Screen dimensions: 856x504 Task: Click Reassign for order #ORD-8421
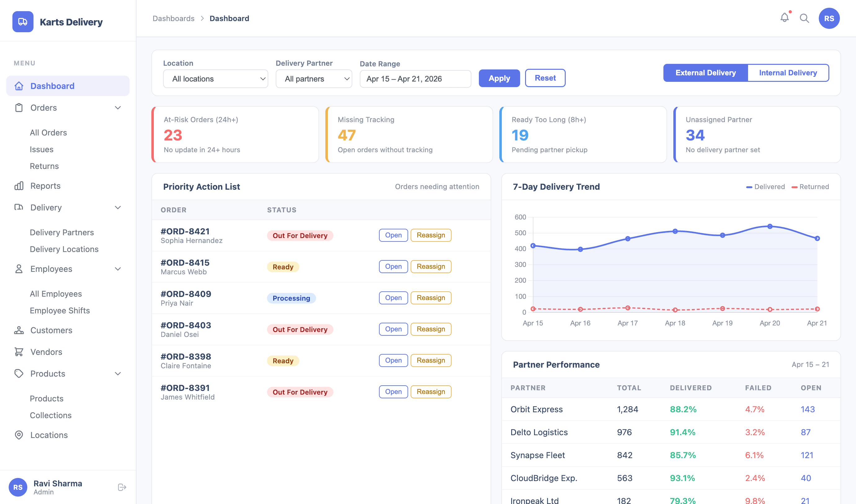pyautogui.click(x=430, y=235)
